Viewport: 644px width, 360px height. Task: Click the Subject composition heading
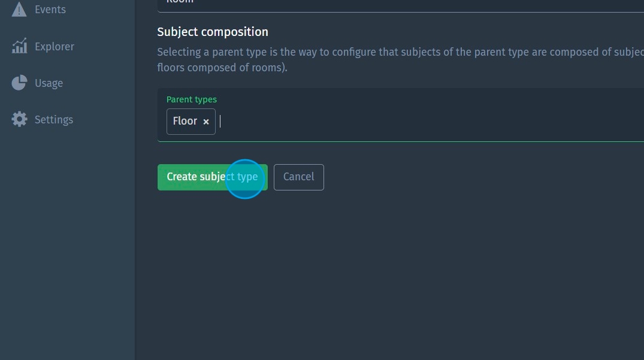213,32
